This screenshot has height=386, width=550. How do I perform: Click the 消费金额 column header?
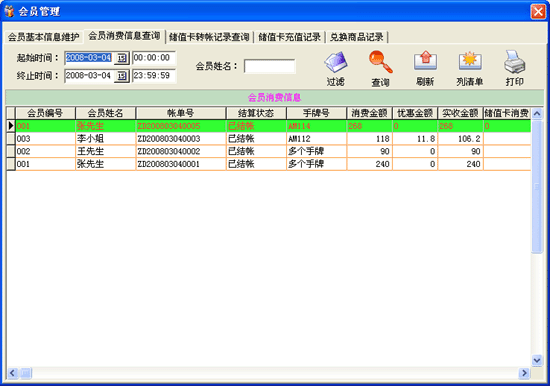pyautogui.click(x=369, y=113)
